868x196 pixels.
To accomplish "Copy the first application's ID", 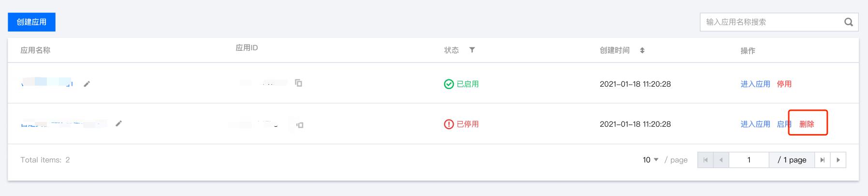I will (x=299, y=83).
